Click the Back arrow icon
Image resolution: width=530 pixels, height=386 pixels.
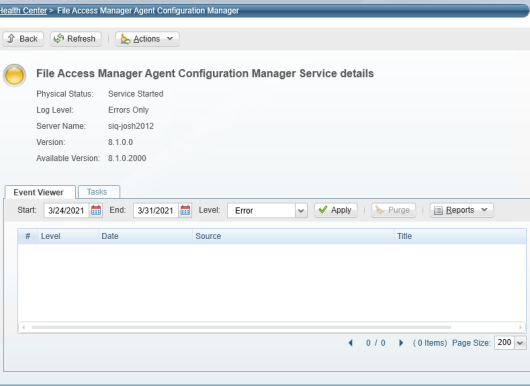(x=11, y=39)
